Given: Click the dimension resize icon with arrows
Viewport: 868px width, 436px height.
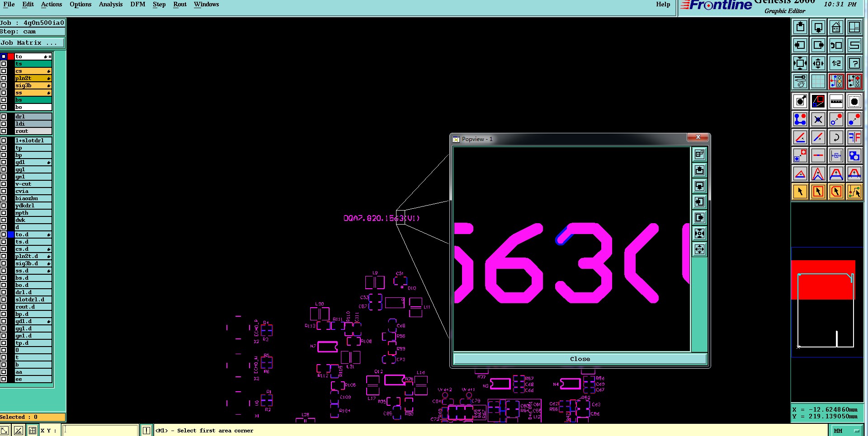Looking at the screenshot, I should click(836, 155).
